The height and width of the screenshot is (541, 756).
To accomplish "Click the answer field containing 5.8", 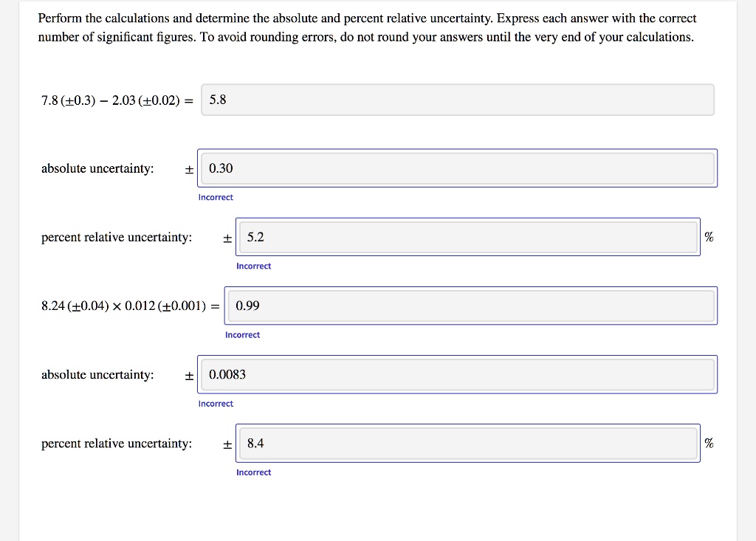I will [458, 99].
